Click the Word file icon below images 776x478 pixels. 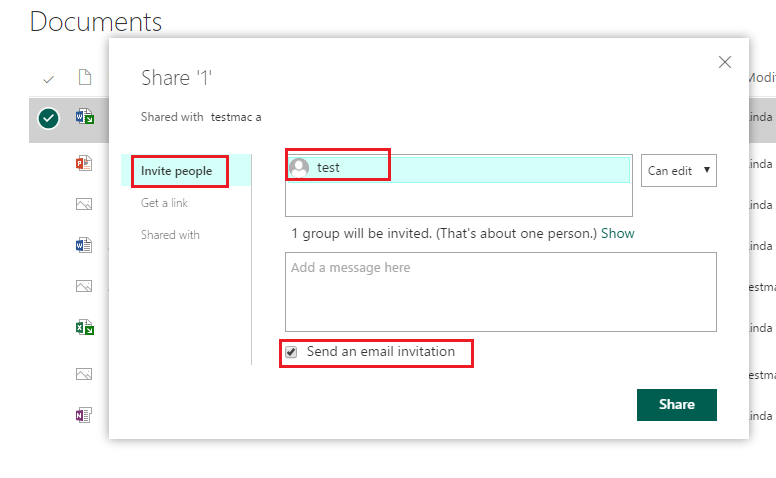click(84, 245)
